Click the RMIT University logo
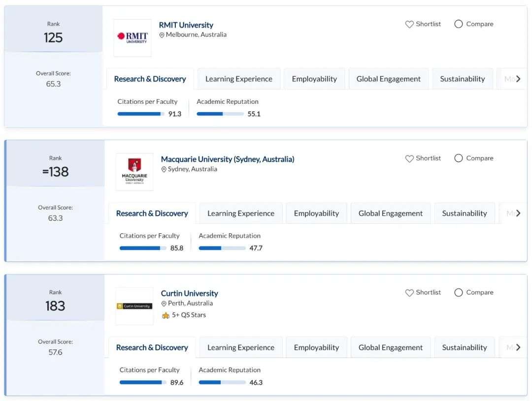 pos(133,37)
